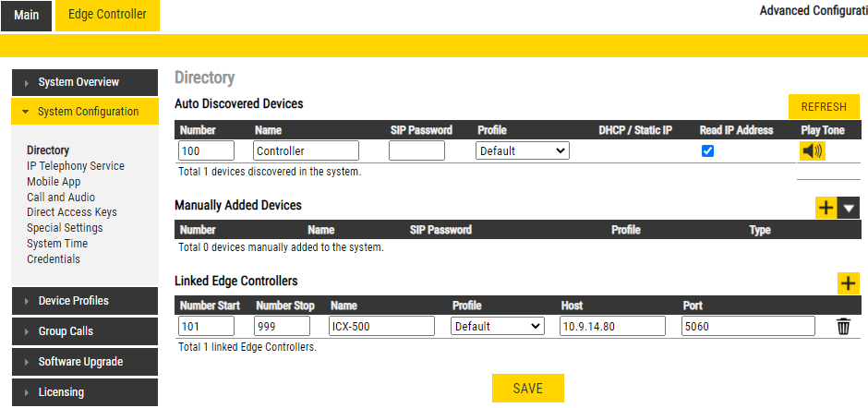Switch to the Main tab

pos(27,15)
